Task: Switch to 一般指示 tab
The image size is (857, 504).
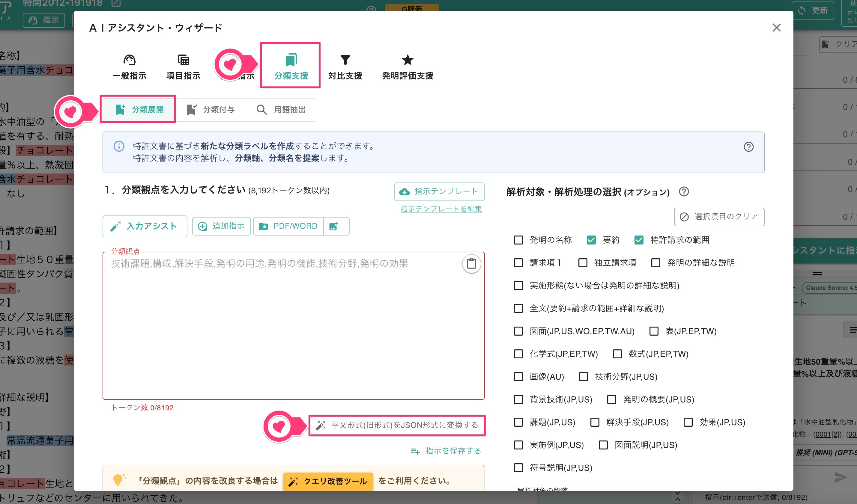Action: [x=129, y=67]
